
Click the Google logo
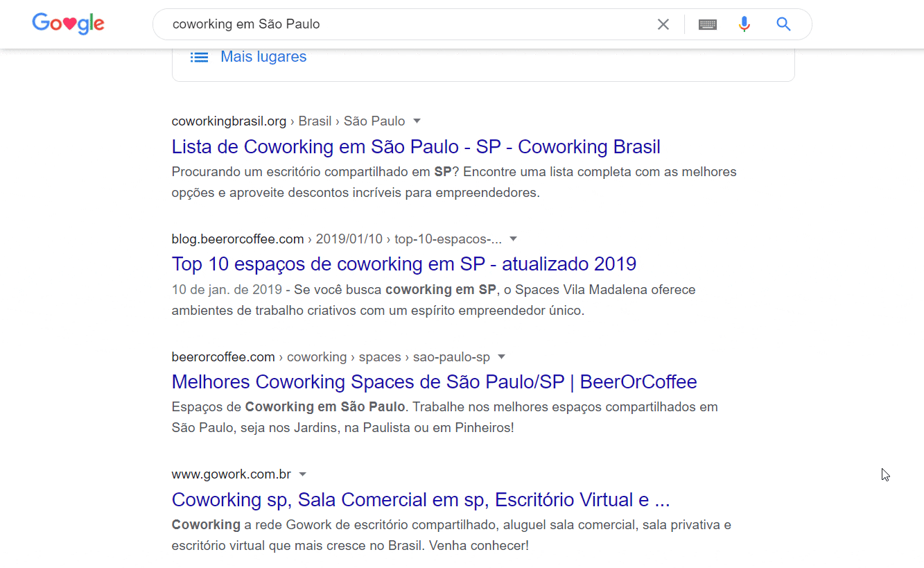(68, 24)
